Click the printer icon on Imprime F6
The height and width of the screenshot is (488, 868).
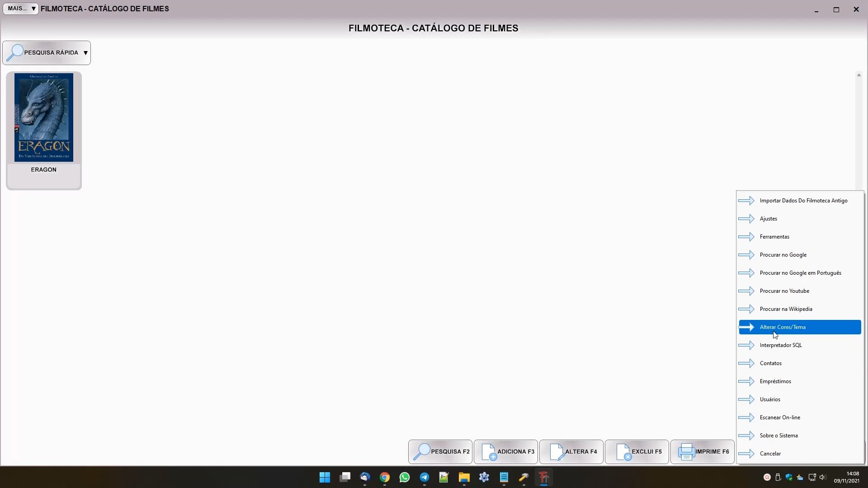tap(686, 451)
